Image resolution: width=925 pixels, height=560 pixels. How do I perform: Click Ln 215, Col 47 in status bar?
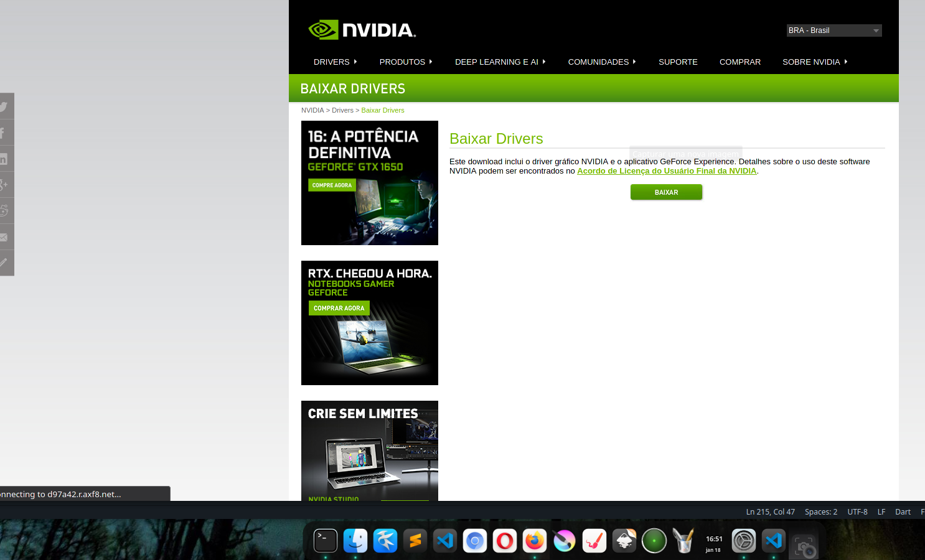[x=771, y=511]
